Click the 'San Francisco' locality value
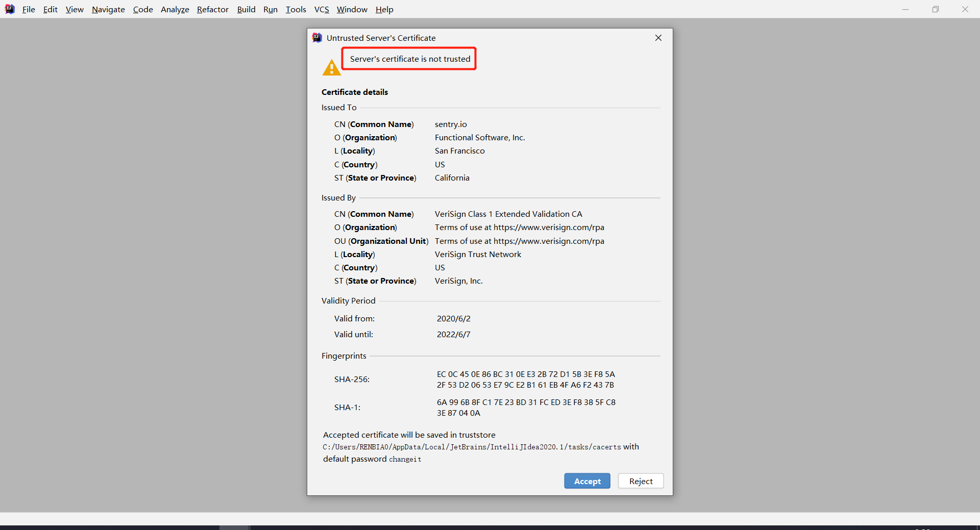980x530 pixels. click(x=460, y=150)
